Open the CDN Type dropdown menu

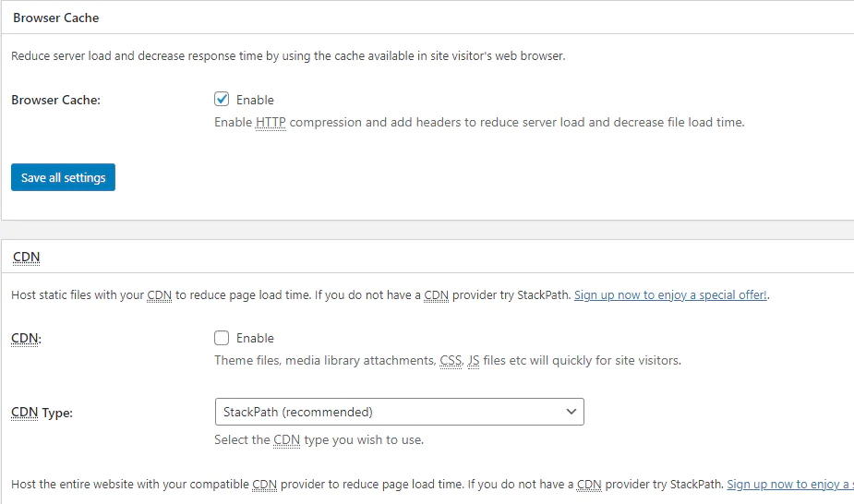pos(399,412)
